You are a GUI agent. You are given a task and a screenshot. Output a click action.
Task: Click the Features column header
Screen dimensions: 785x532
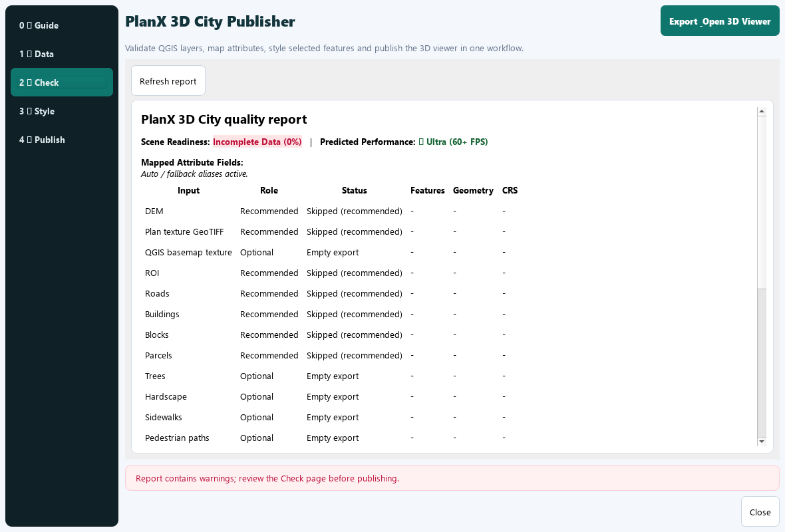tap(428, 190)
